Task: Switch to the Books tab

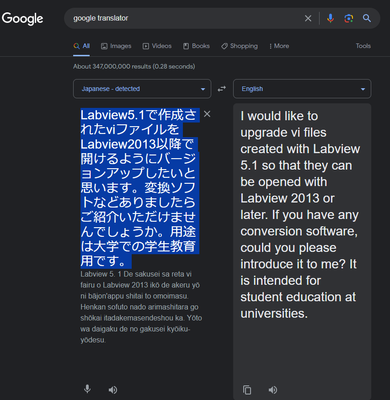Action: (x=196, y=46)
